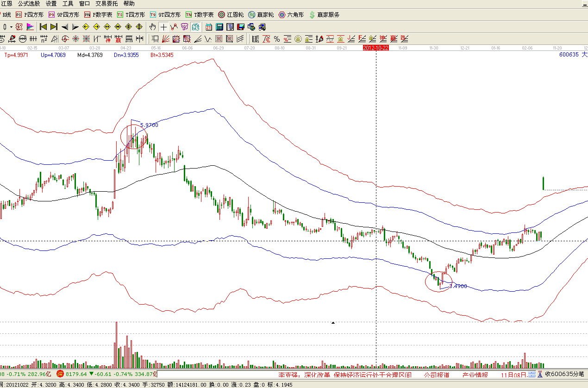This screenshot has width=588, height=388.
Task: Open the 交易委托 menu
Action: point(106,3)
